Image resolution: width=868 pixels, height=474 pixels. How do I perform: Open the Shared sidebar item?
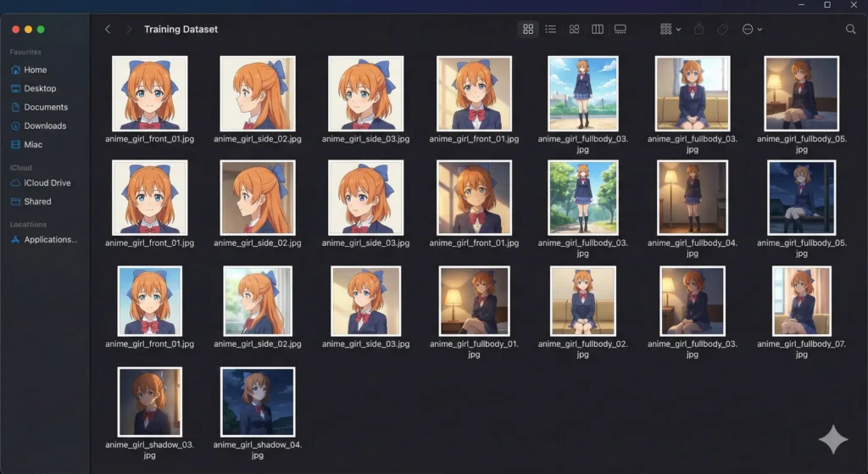click(x=37, y=201)
